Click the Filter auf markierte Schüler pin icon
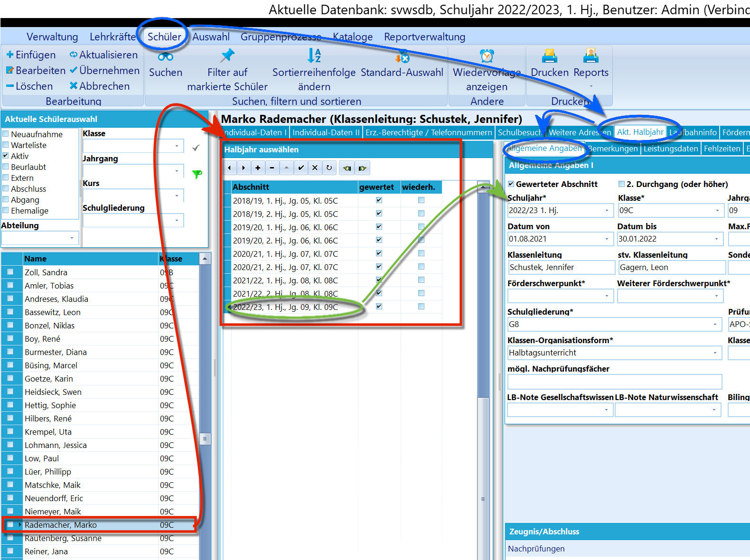Viewport: 750px width, 560px height. [228, 56]
